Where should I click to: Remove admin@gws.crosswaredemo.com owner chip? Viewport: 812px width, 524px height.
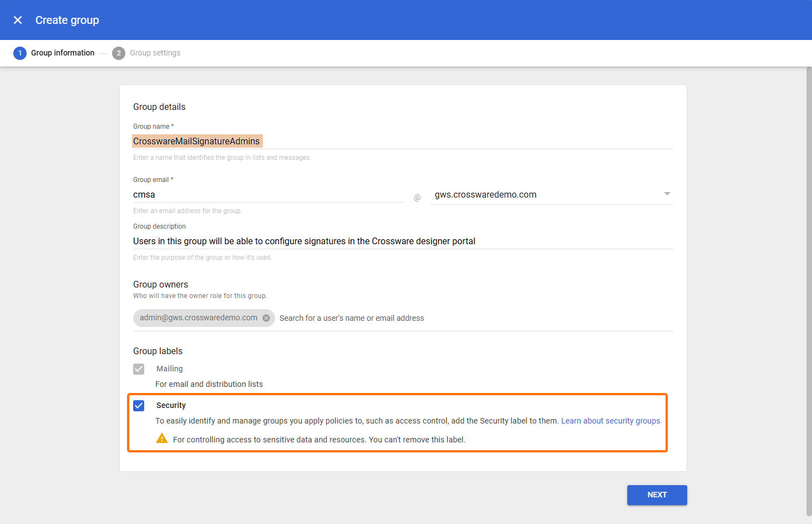click(x=266, y=318)
